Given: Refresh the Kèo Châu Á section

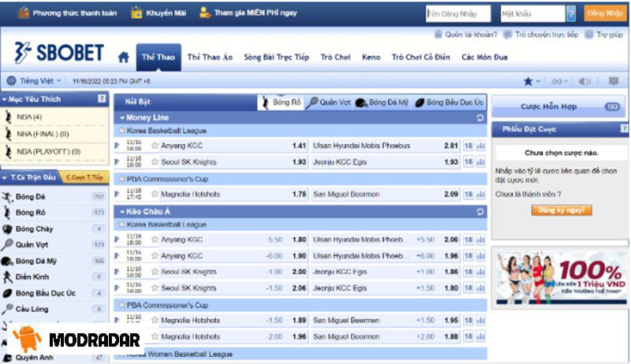Looking at the screenshot, I should (x=480, y=212).
